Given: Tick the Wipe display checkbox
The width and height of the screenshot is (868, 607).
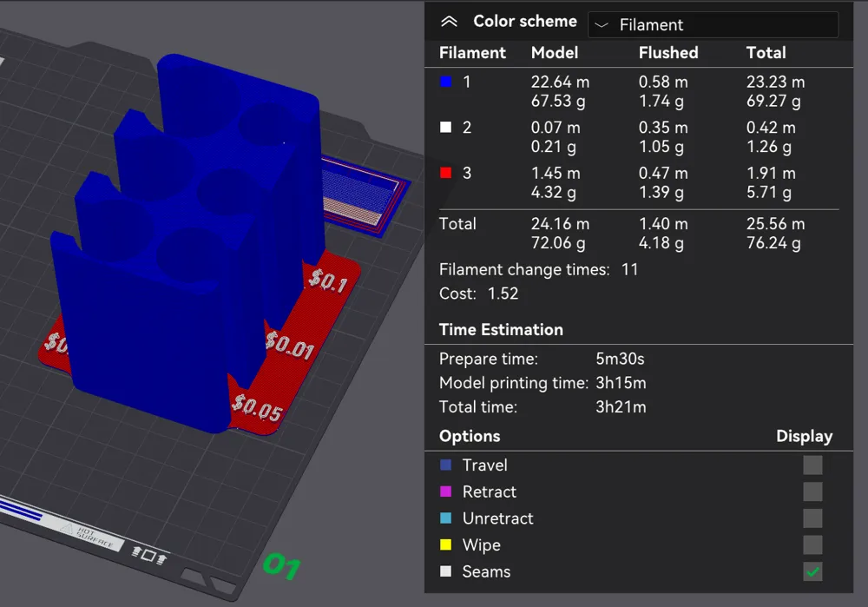Looking at the screenshot, I should (812, 545).
